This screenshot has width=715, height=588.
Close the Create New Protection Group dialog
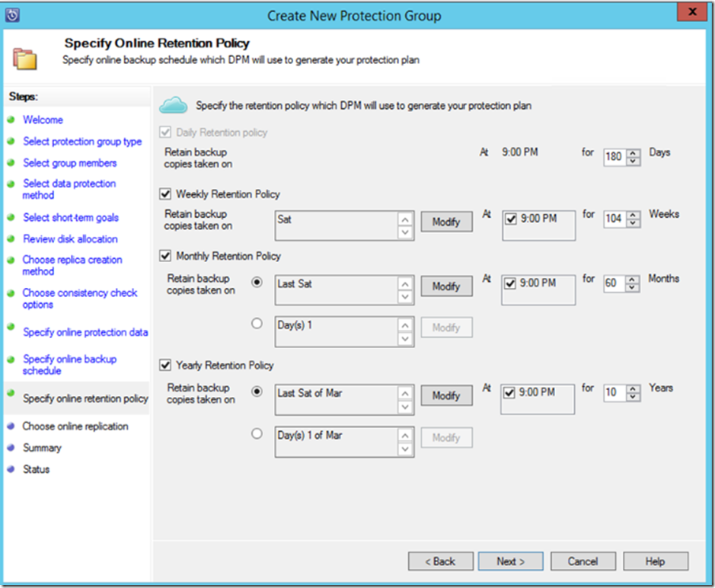(x=691, y=12)
